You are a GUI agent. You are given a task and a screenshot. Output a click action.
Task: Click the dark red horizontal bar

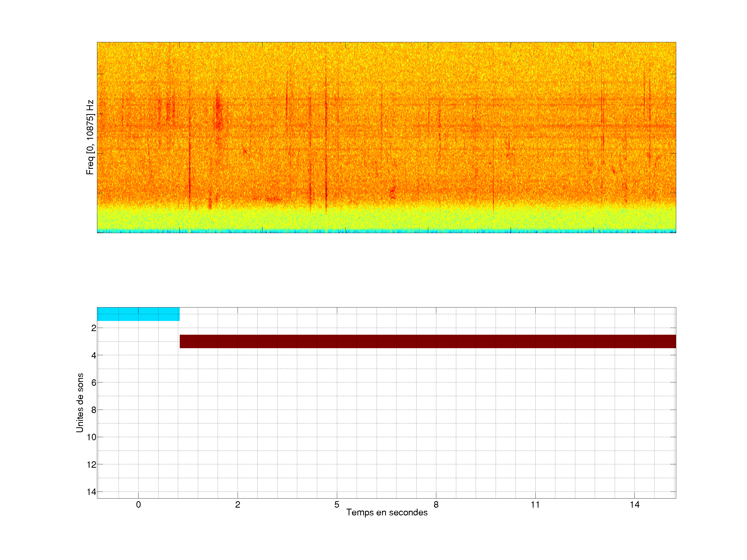tap(427, 341)
